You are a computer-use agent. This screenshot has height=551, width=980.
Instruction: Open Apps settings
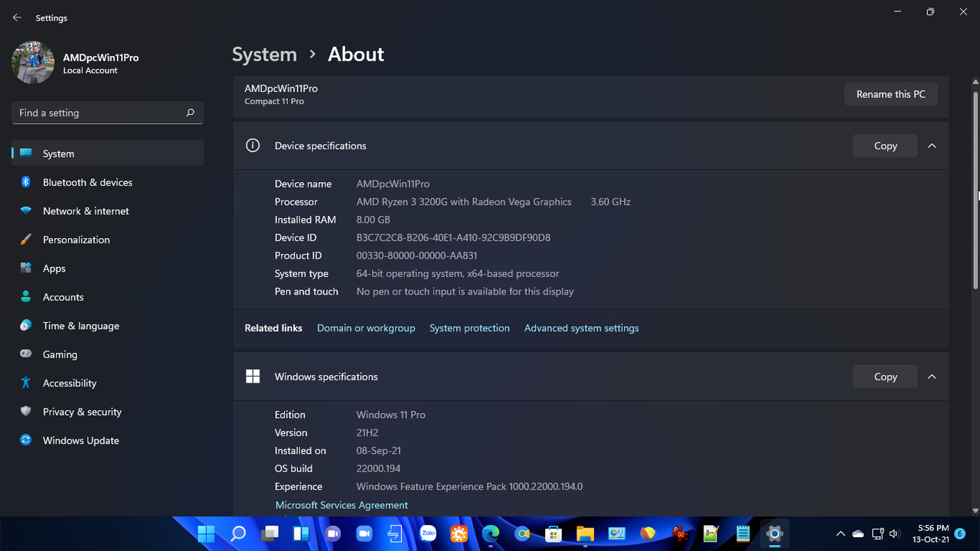(x=107, y=268)
